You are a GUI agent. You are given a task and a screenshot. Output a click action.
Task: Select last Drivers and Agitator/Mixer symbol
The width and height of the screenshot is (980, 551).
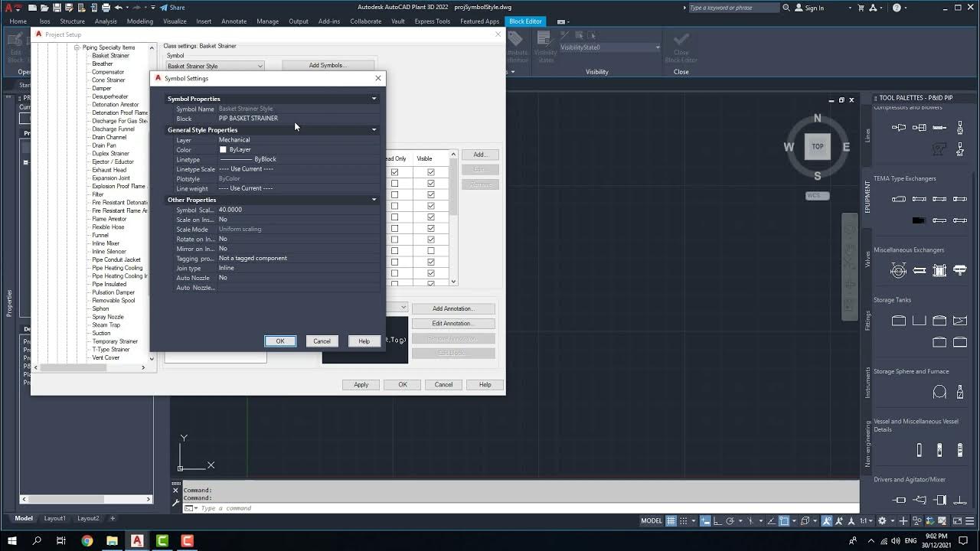pyautogui.click(x=960, y=500)
